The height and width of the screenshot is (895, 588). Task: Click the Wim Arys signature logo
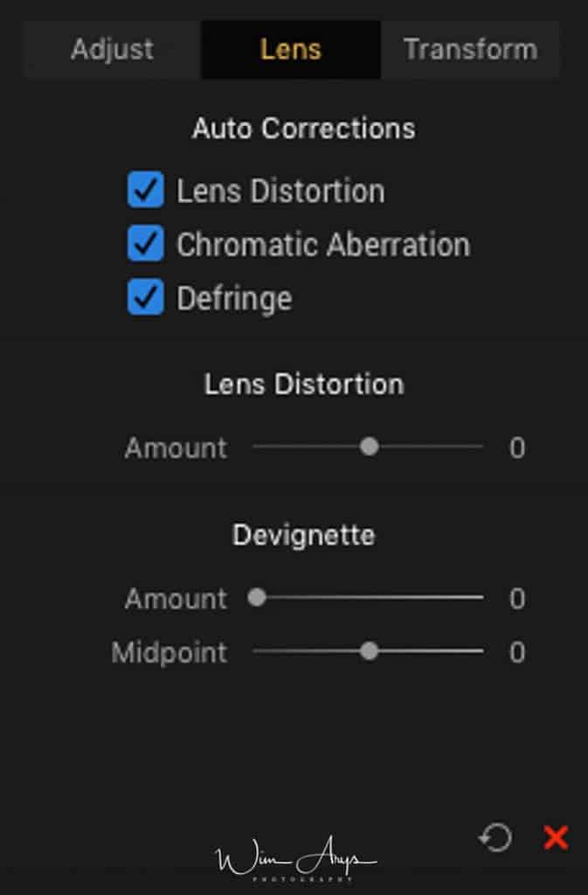coord(295,858)
